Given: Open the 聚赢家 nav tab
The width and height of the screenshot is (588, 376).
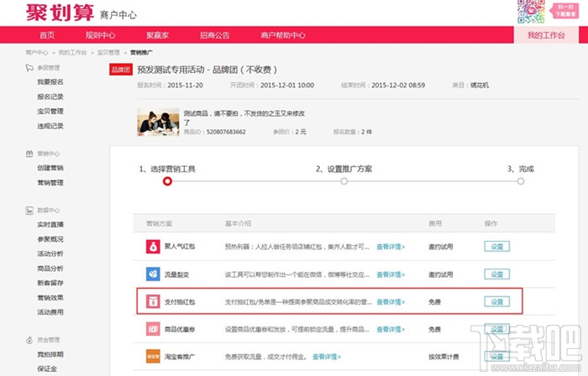Looking at the screenshot, I should tap(158, 35).
